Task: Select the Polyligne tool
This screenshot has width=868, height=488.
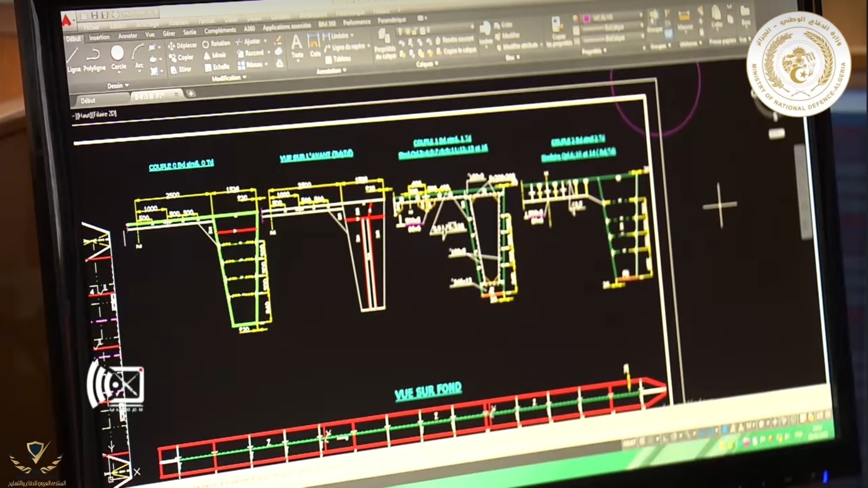Action: (x=94, y=60)
